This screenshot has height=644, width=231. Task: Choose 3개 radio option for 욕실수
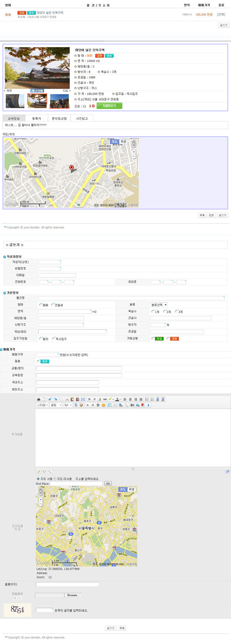click(176, 311)
